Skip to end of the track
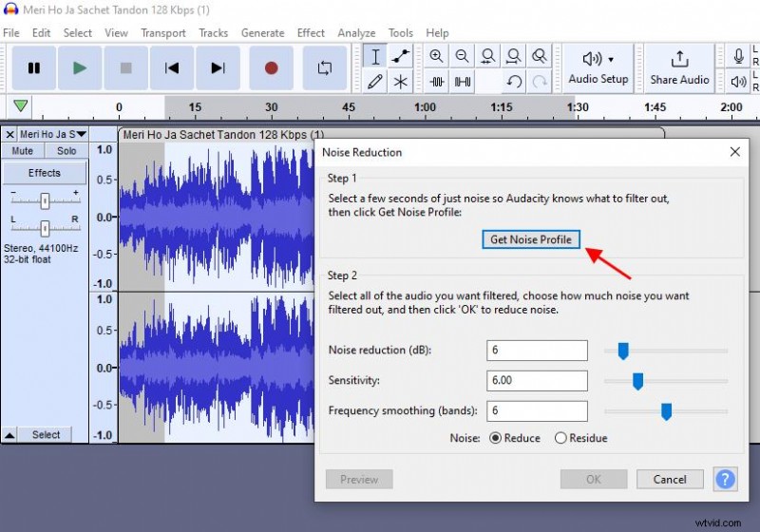The width and height of the screenshot is (760, 532). point(218,67)
